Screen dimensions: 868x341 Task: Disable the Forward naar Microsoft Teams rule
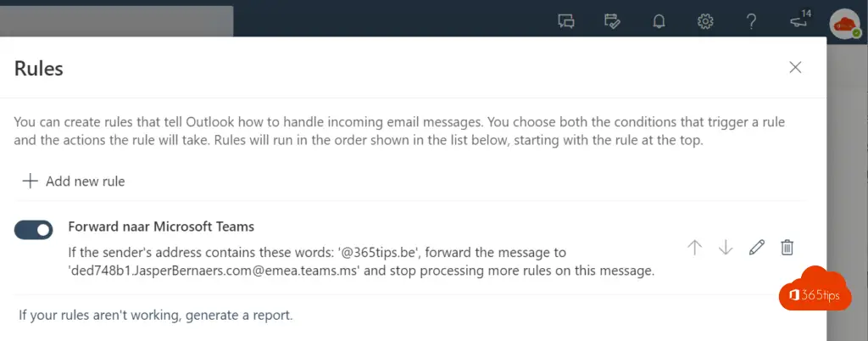(34, 229)
